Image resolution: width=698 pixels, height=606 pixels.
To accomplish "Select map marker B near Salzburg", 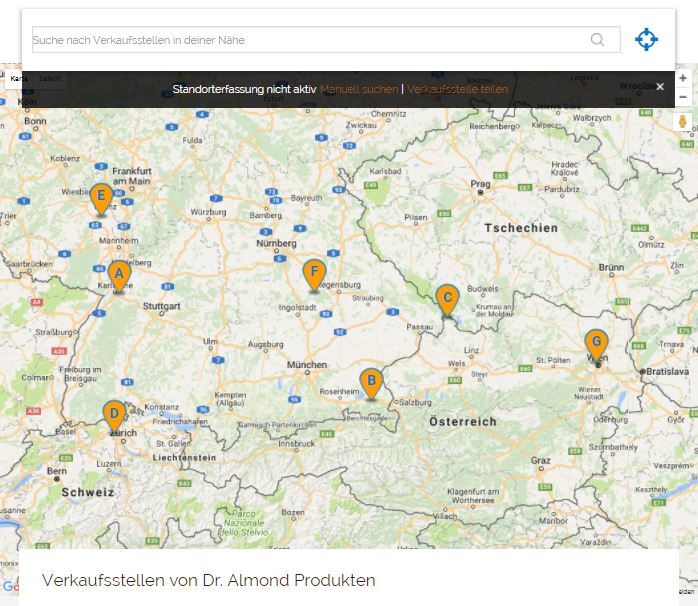I will pyautogui.click(x=371, y=382).
